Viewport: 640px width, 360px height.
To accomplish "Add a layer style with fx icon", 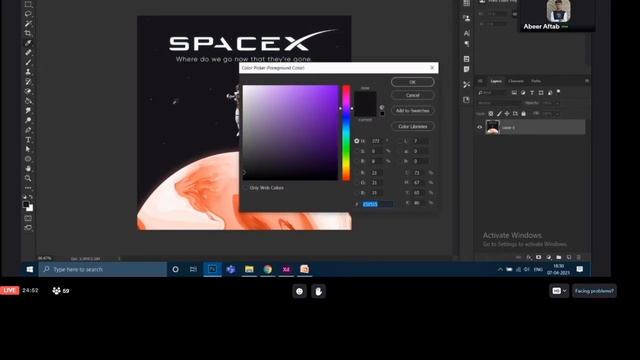I will click(529, 257).
